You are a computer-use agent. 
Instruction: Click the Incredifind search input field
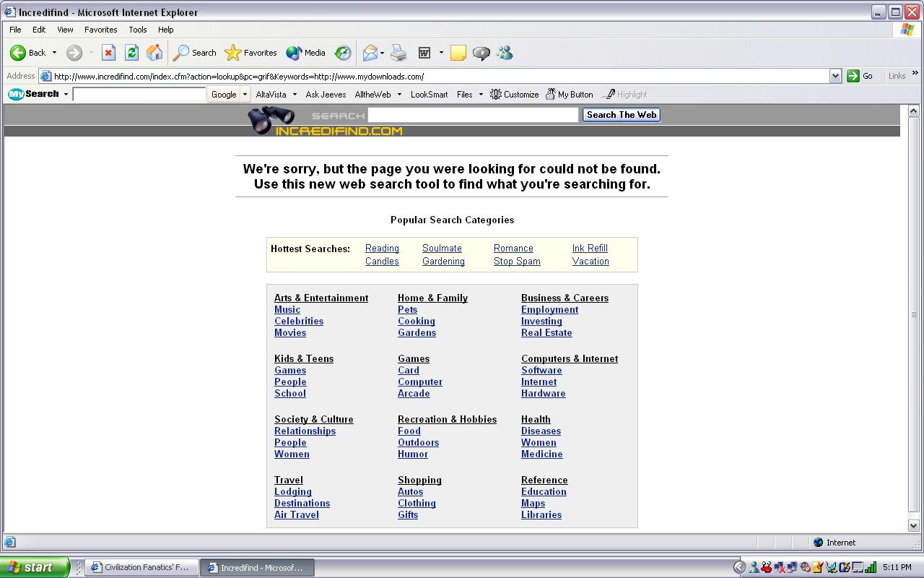[474, 115]
